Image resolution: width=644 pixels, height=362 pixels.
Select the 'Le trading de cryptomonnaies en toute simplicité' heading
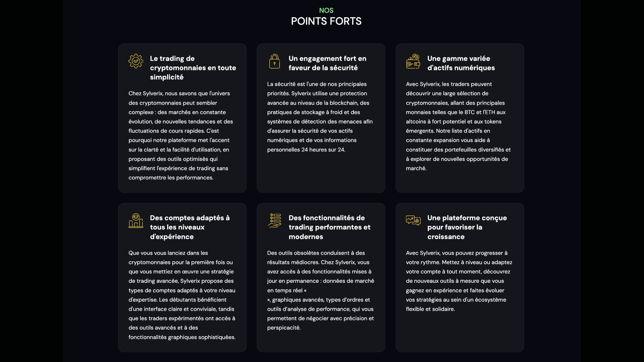[193, 68]
